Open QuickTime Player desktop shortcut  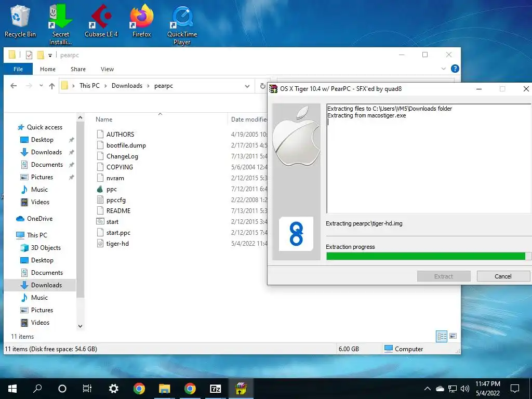click(x=182, y=25)
